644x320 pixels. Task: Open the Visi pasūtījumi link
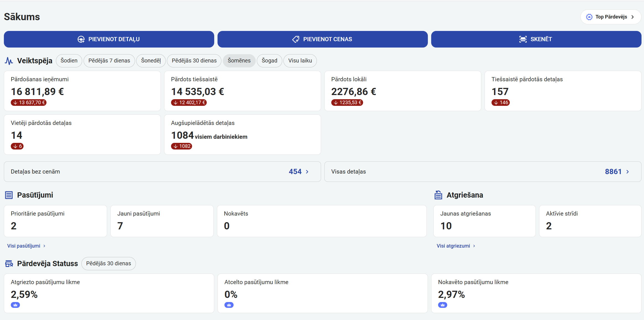[x=24, y=246]
